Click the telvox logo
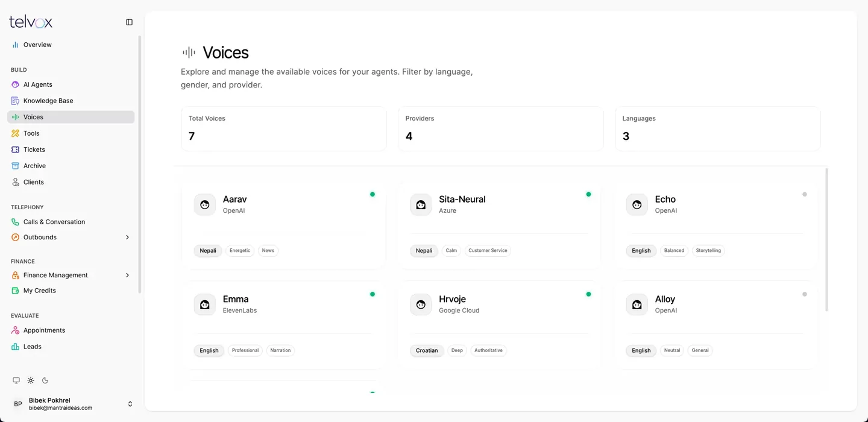 pos(31,22)
